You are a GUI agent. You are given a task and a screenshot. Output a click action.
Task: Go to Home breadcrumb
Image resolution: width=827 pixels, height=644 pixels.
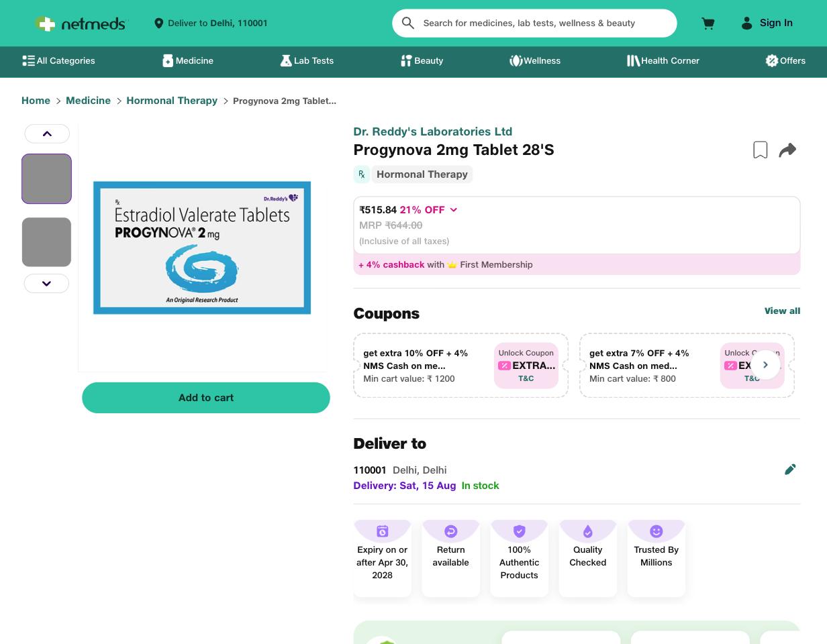[36, 101]
